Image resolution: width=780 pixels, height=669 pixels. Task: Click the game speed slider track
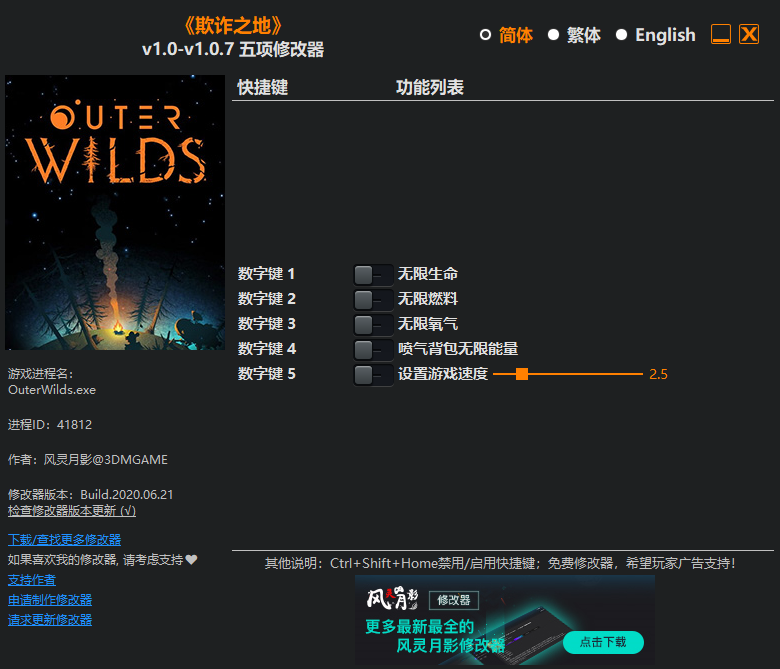click(x=568, y=374)
